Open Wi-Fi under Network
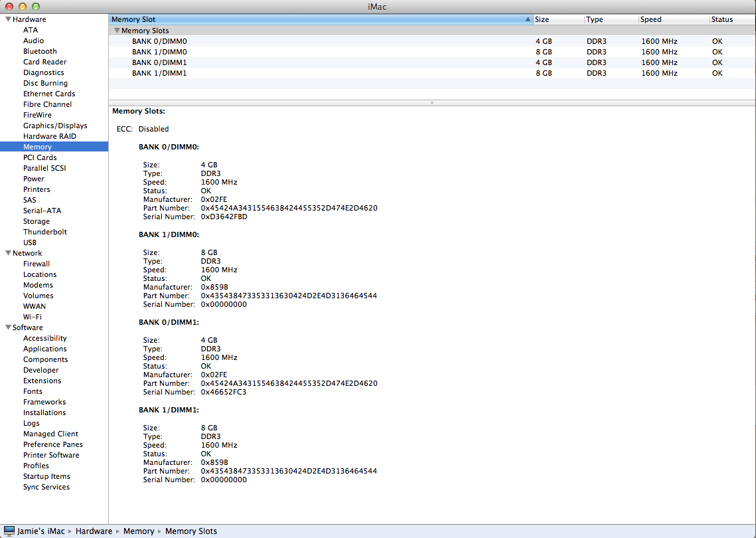This screenshot has height=538, width=756. click(33, 317)
